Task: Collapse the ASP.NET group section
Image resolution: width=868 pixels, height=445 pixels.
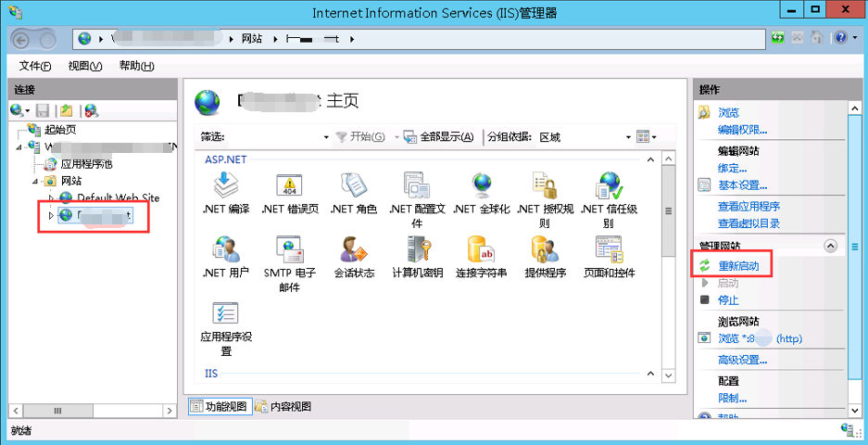Action: pos(651,159)
